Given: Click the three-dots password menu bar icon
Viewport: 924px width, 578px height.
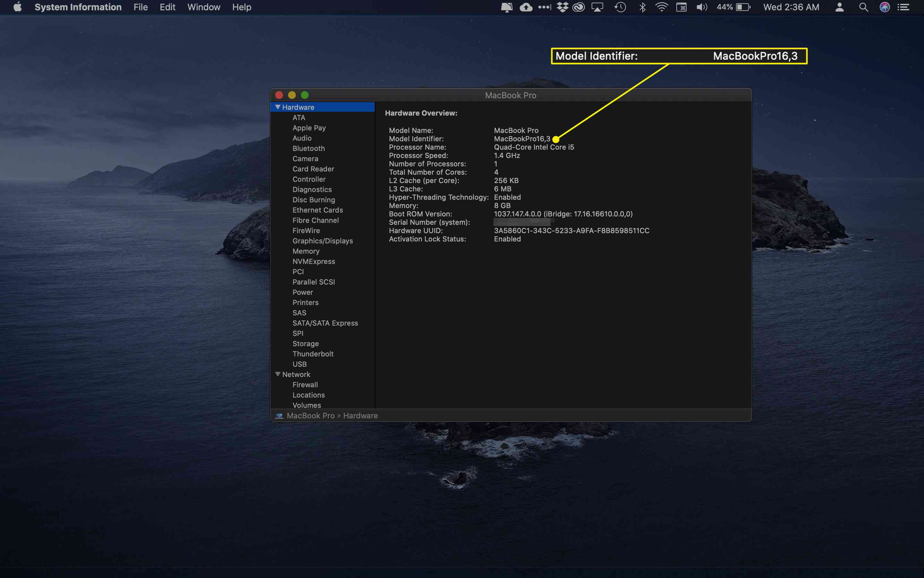Looking at the screenshot, I should point(545,7).
